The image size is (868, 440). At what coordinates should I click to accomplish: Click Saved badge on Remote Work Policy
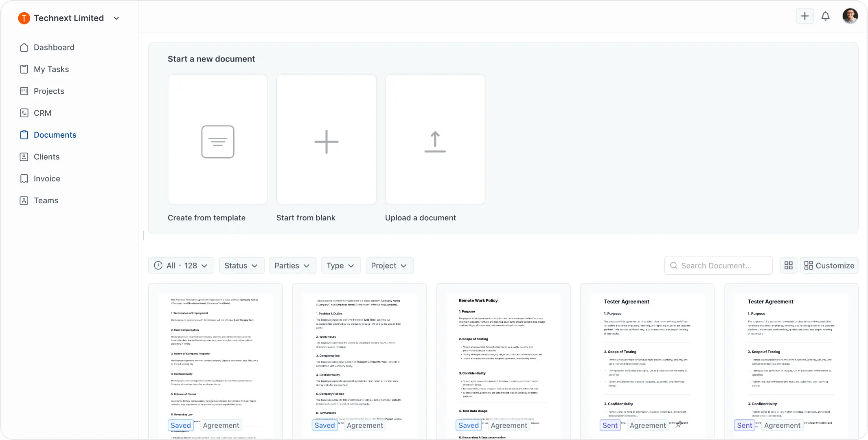click(469, 425)
